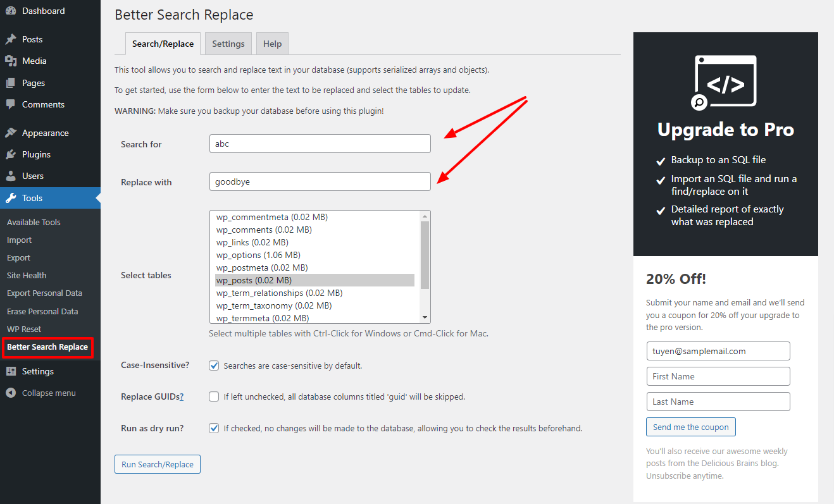Click the table list scroll-down arrow
The height and width of the screenshot is (504, 834).
pyautogui.click(x=425, y=317)
